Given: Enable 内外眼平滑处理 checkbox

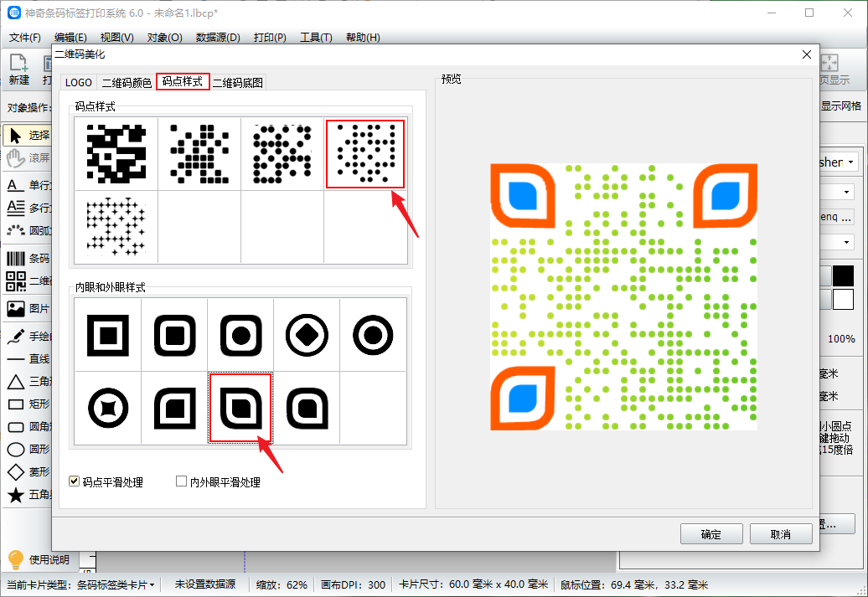Looking at the screenshot, I should tap(181, 481).
